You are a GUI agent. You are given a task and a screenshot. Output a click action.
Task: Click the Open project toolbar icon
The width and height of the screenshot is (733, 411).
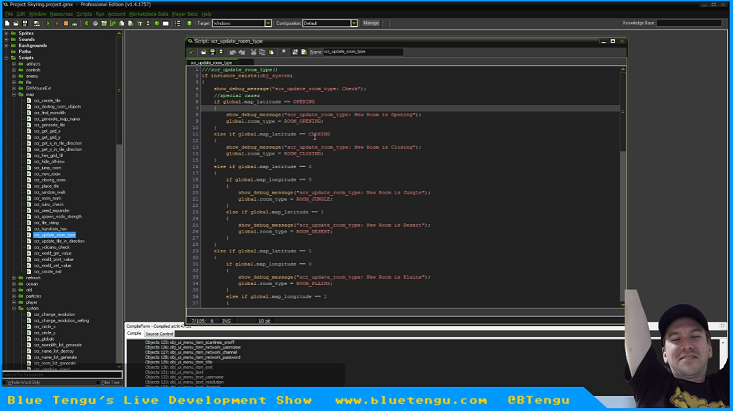pos(15,23)
